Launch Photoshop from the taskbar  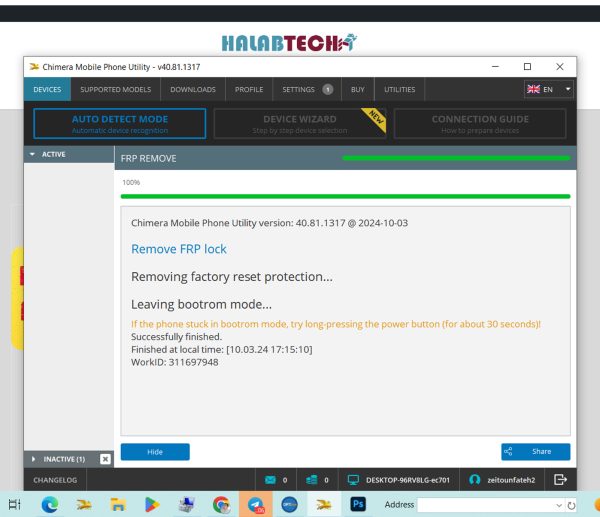(x=358, y=504)
